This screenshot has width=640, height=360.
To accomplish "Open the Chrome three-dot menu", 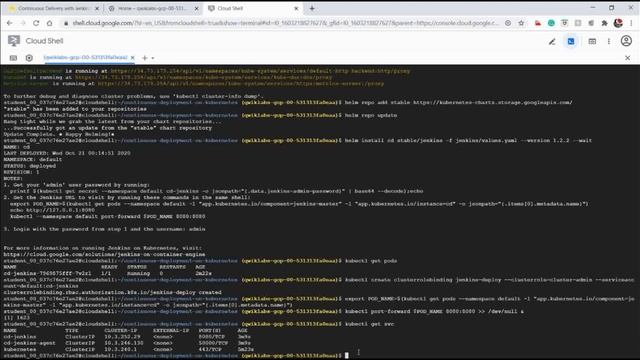I will 631,23.
